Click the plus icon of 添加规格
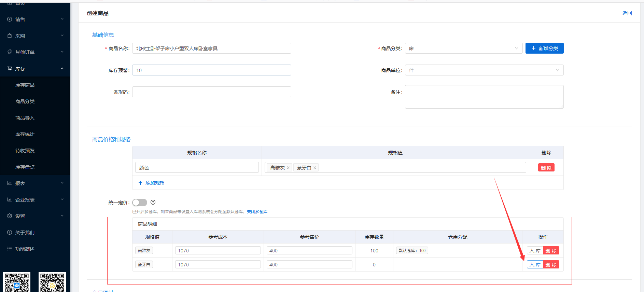644x292 pixels. [140, 183]
